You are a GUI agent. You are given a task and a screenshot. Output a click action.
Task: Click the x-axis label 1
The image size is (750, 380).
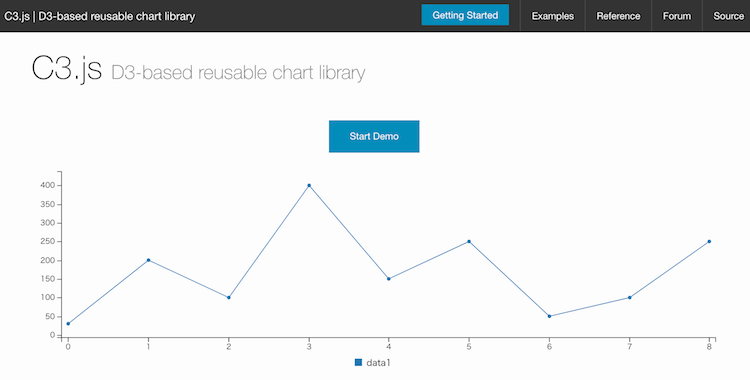pos(148,346)
